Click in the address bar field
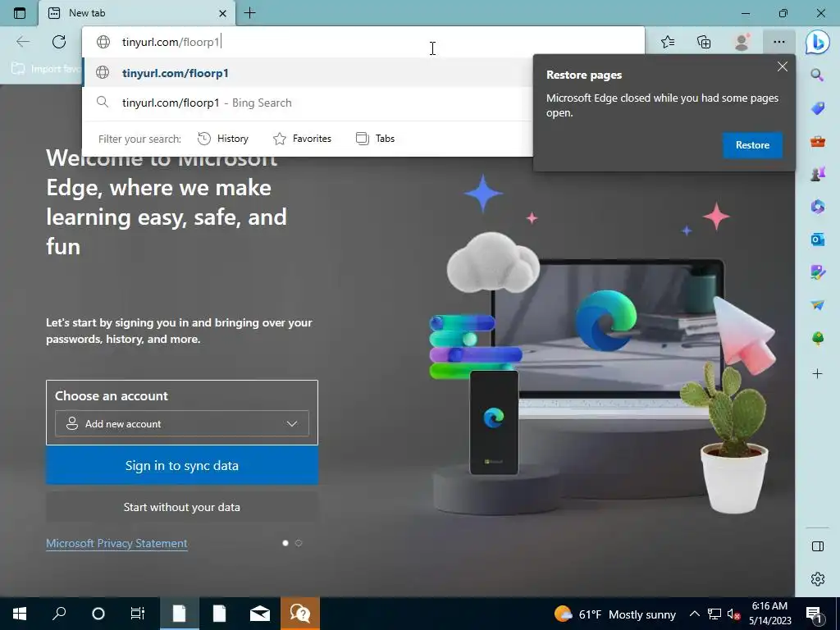This screenshot has height=630, width=840. tap(363, 42)
